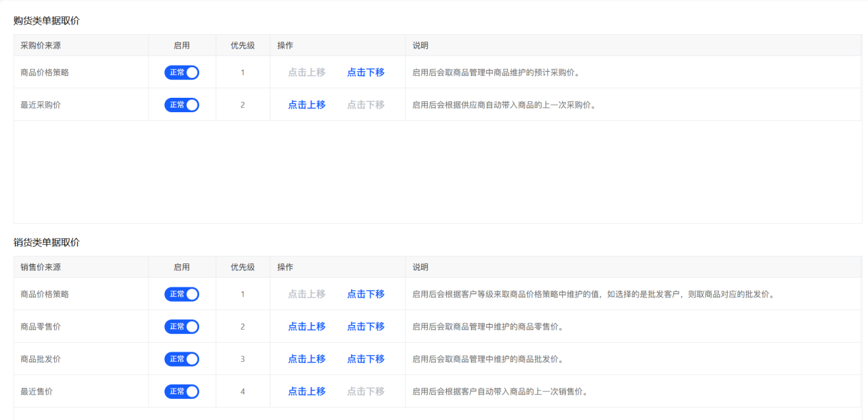Select the 最近采购价 row name cell
Viewport: 868px width, 420px height.
tap(40, 105)
